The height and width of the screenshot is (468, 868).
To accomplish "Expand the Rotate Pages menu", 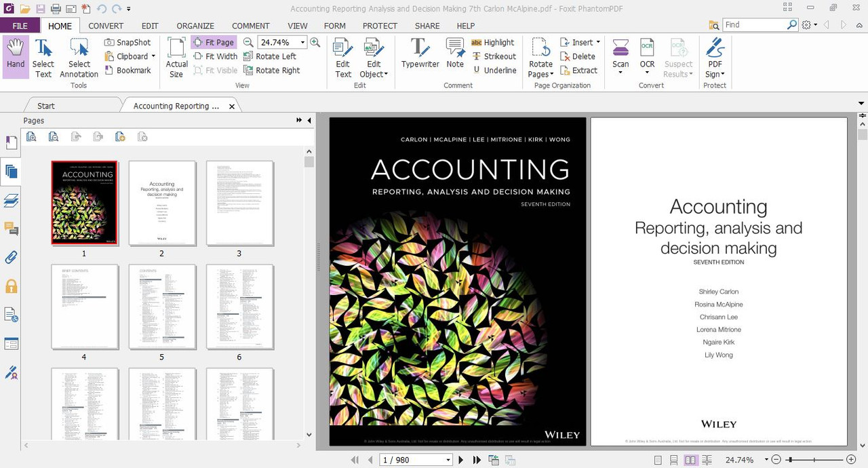I will 541,57.
